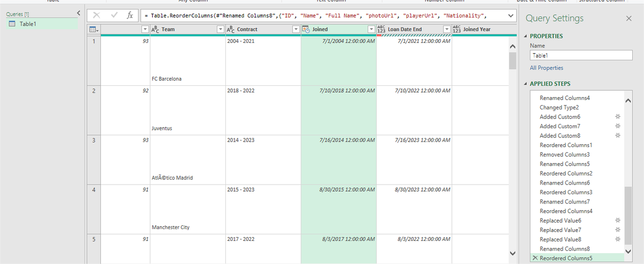Close the Query Settings pane

629,18
